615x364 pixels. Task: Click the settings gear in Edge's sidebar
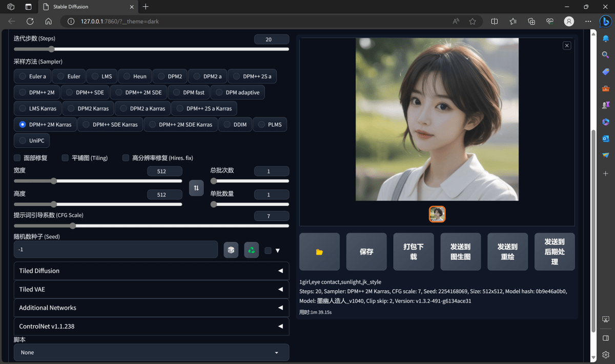coord(605,355)
